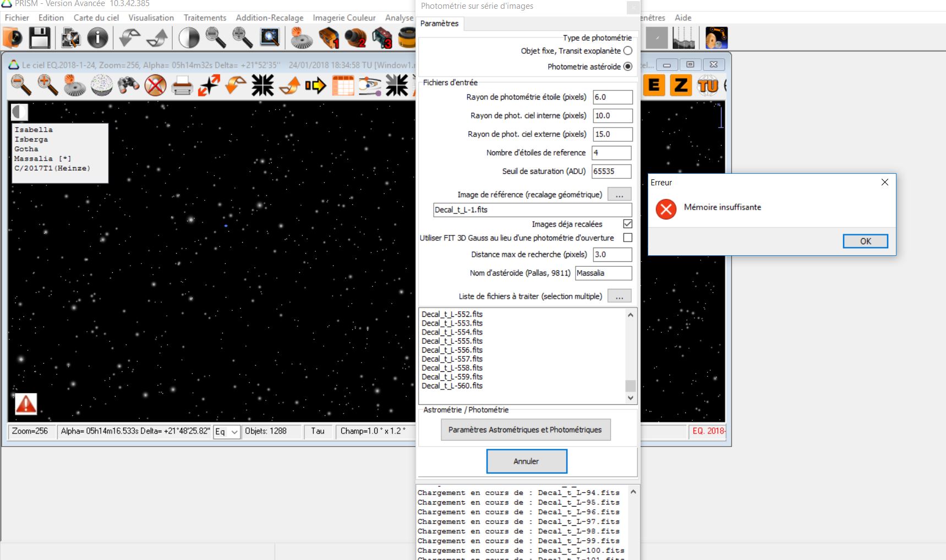Viewport: 946px width, 560px height.
Task: Click the 'TU' universal time globe icon
Action: click(708, 85)
